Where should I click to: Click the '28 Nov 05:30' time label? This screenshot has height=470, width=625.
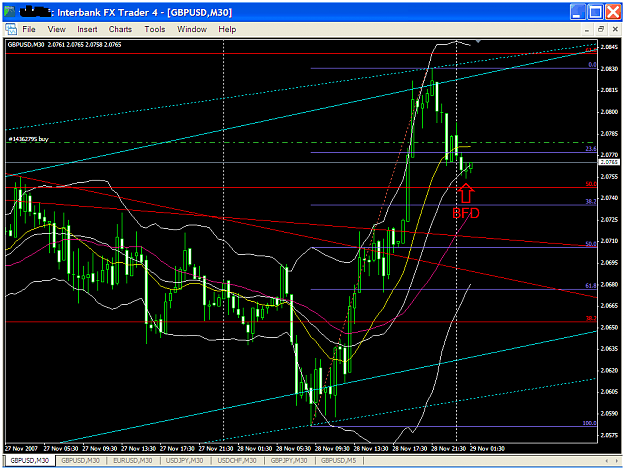click(294, 448)
